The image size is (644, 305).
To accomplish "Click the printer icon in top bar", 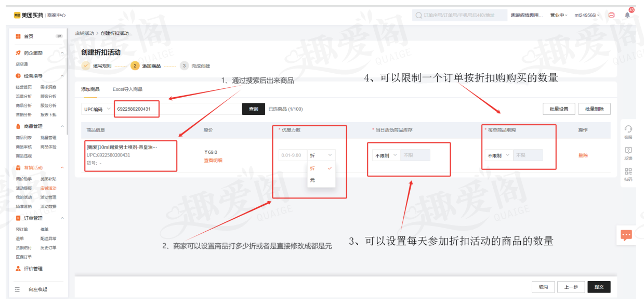I will tap(611, 15).
